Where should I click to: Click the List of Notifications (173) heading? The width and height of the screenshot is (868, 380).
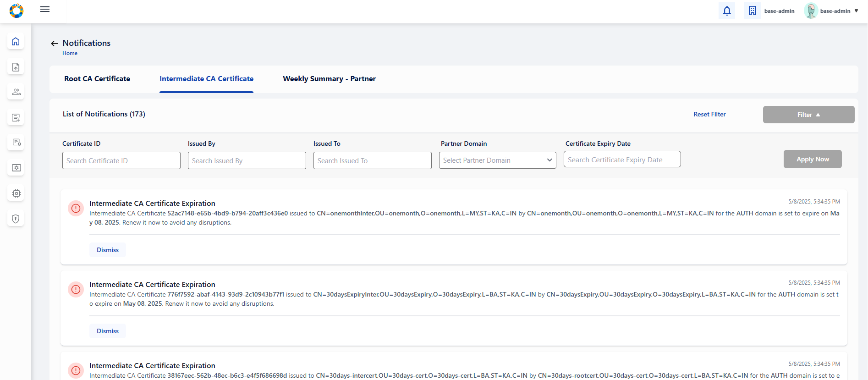point(104,114)
